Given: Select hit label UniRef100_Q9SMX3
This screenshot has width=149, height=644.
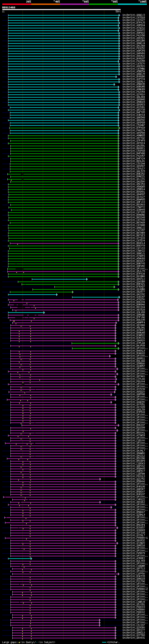Looking at the screenshot, I should pyautogui.click(x=133, y=105).
